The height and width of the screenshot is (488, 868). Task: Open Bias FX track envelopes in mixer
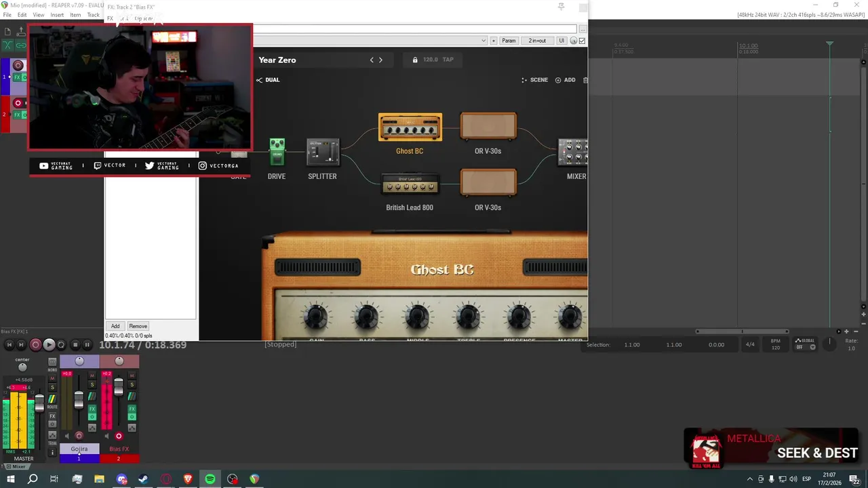(x=132, y=428)
